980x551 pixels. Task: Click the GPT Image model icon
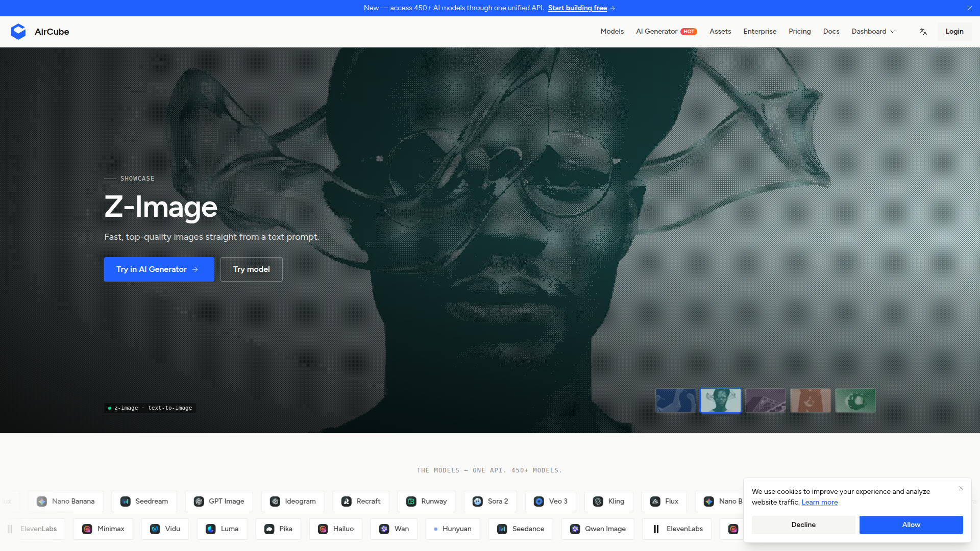199,502
